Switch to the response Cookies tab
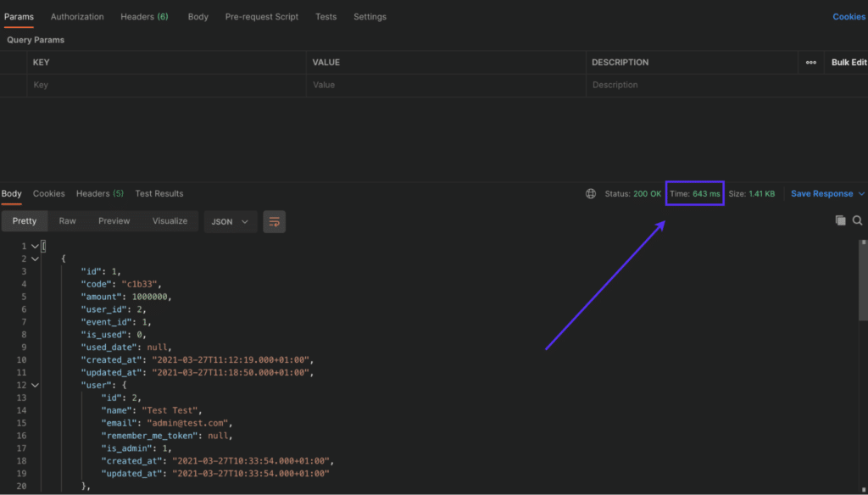The image size is (868, 495). [x=48, y=193]
